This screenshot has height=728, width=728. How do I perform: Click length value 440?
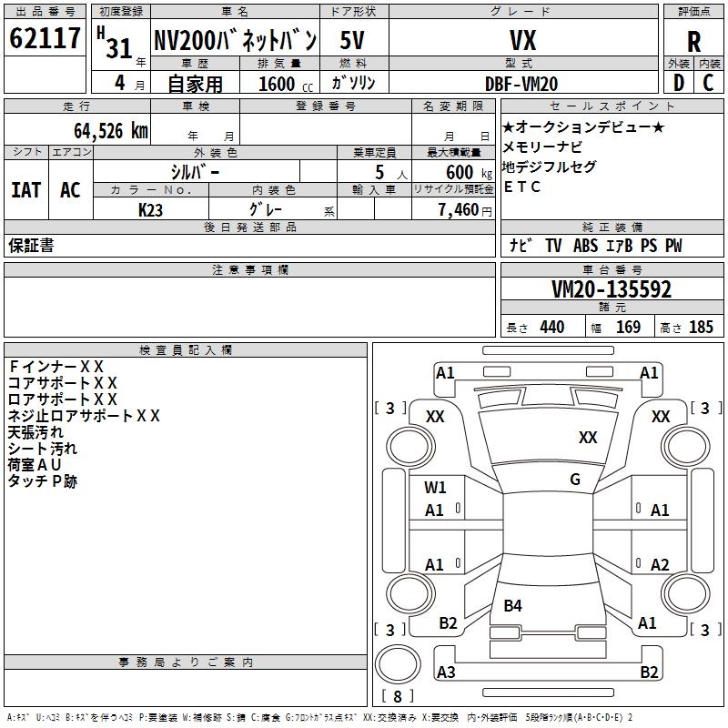(551, 327)
